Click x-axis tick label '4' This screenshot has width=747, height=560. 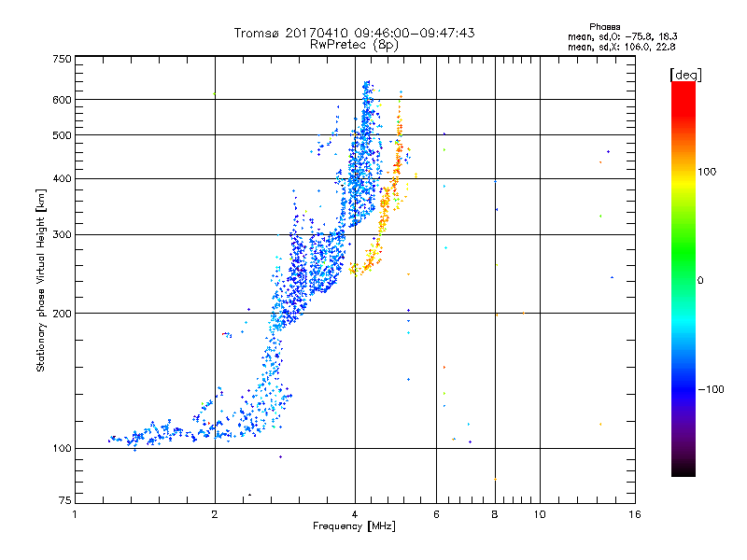[x=355, y=514]
